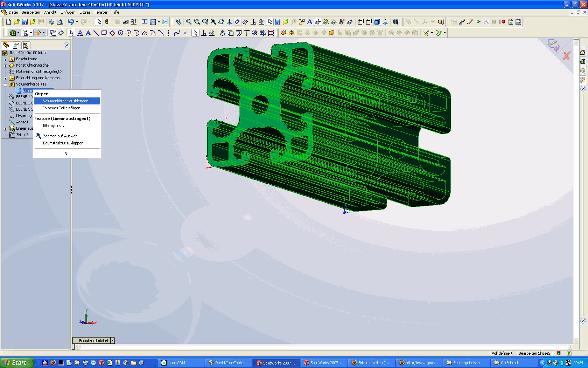Expand the Beleuchtung und Kameras node
588x368 pixels.
[x=6, y=78]
